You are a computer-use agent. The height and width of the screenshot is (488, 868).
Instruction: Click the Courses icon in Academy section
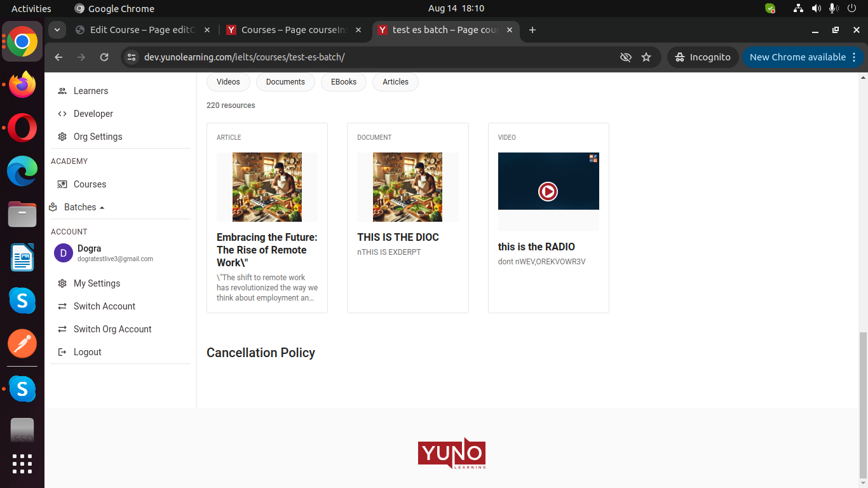click(x=62, y=184)
